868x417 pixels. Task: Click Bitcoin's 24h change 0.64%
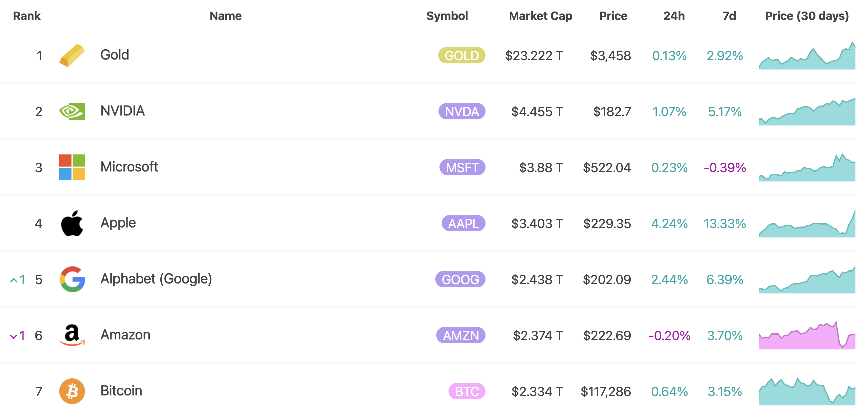[669, 391]
